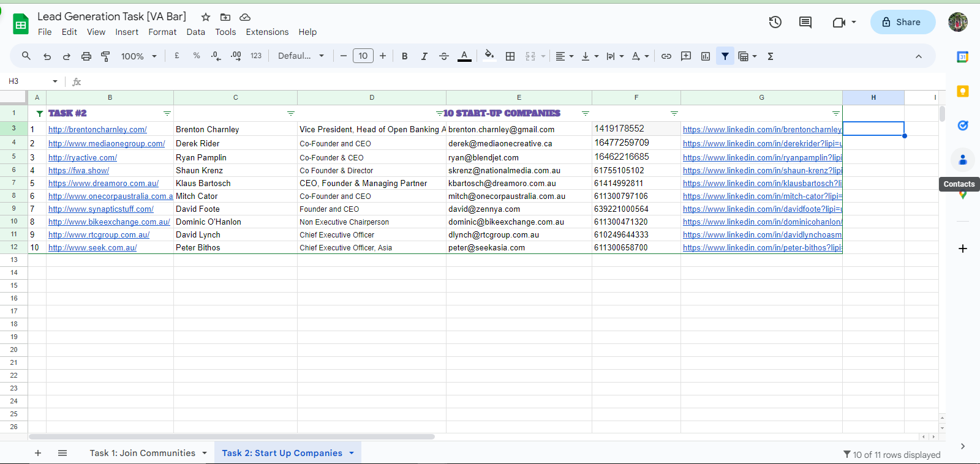
Task: Open the brentoncharnley.com link
Action: 97,129
